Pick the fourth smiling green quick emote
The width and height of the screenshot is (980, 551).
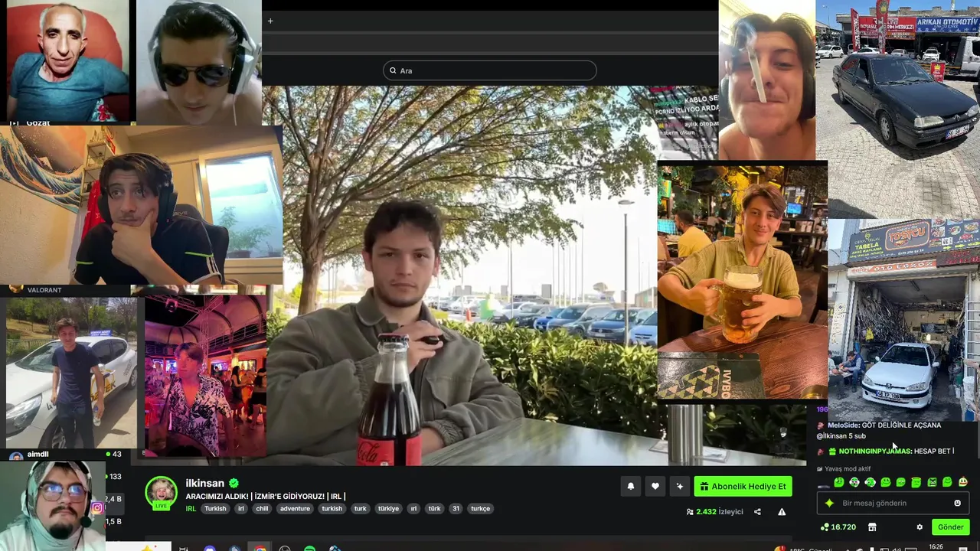[x=886, y=482]
